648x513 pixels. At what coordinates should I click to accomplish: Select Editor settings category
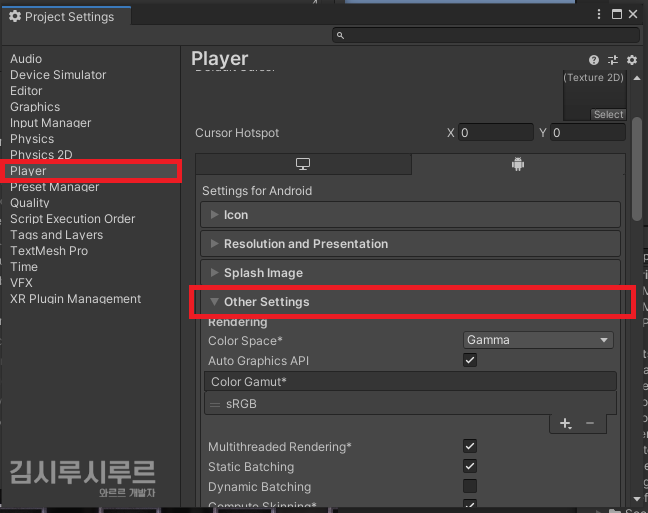26,91
